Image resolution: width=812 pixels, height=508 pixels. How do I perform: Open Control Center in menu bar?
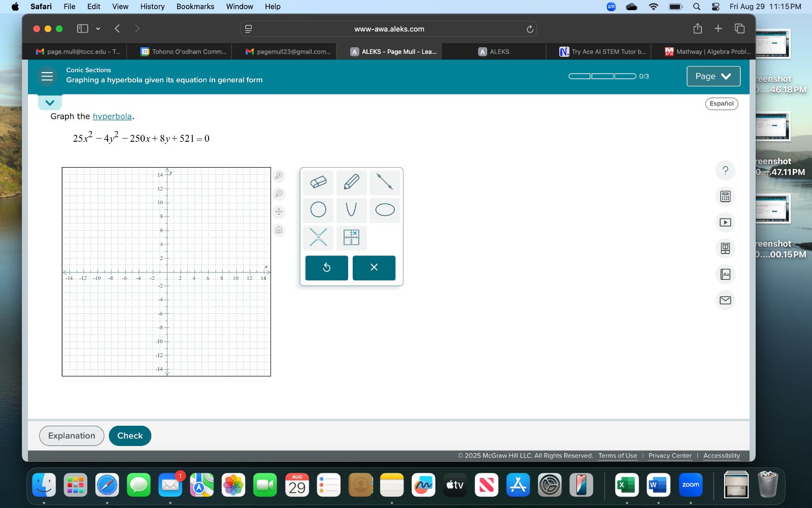[x=716, y=7]
